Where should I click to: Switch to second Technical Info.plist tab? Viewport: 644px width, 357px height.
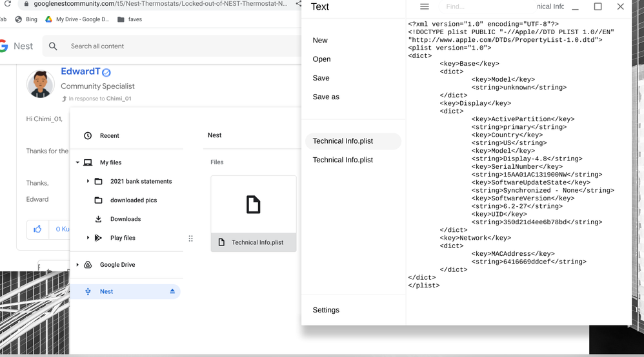(x=343, y=160)
